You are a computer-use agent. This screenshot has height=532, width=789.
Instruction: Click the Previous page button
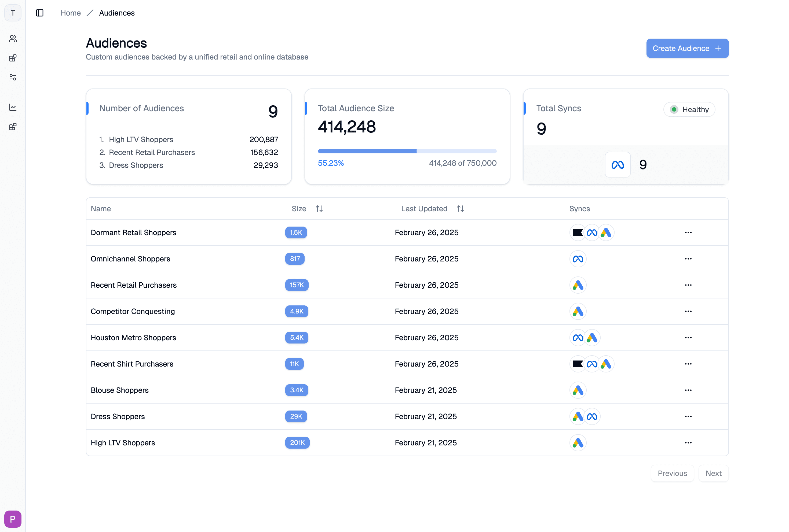tap(672, 473)
